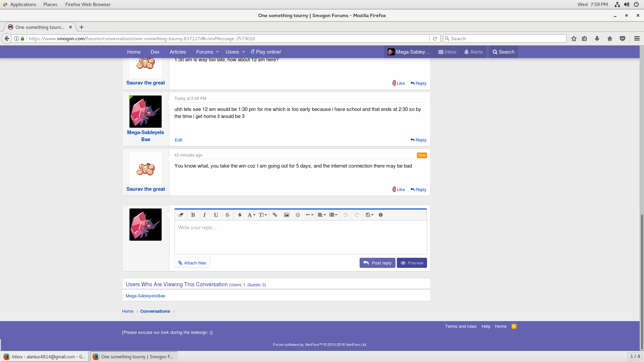Viewport: 644px width, 362px height.
Task: Toggle italic formatting in reply editor
Action: pyautogui.click(x=204, y=215)
